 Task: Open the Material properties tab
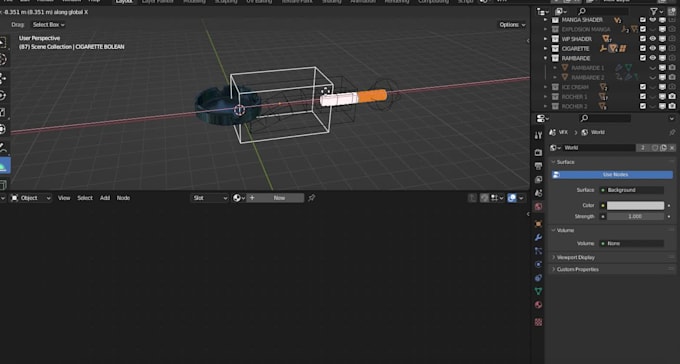tap(538, 305)
